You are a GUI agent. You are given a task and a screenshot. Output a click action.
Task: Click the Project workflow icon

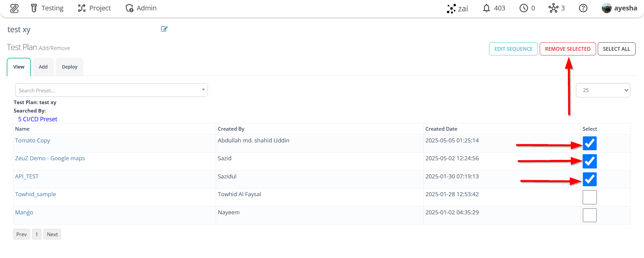82,8
